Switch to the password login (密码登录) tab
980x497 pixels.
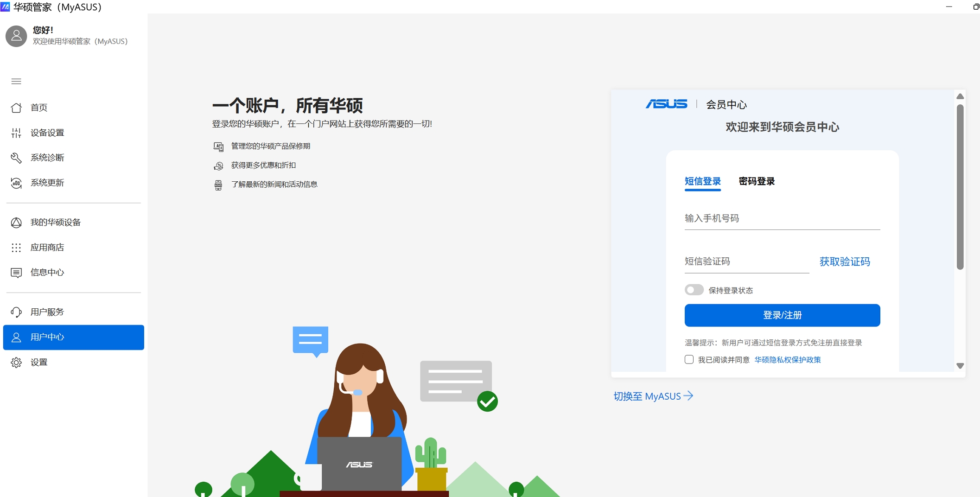[x=757, y=181]
